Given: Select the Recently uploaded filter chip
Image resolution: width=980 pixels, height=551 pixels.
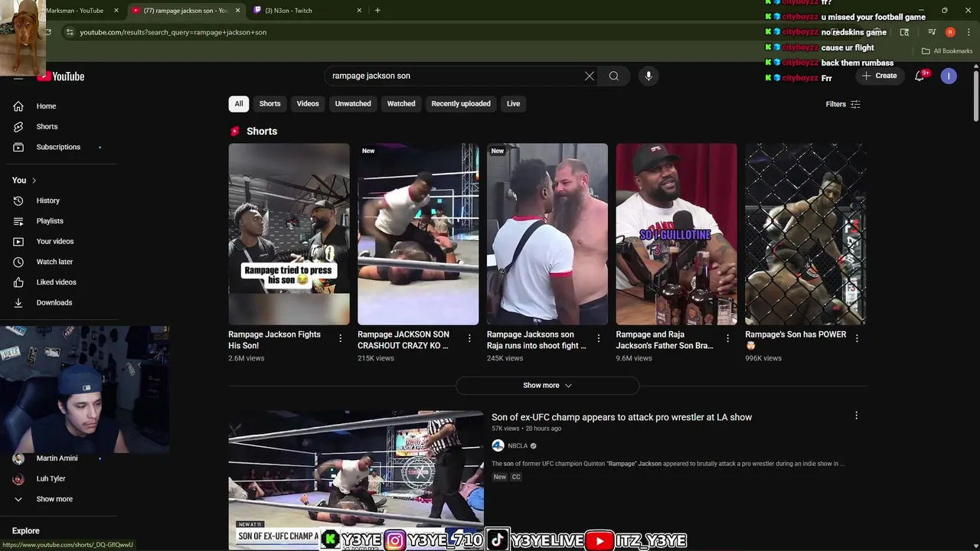Looking at the screenshot, I should pos(461,104).
